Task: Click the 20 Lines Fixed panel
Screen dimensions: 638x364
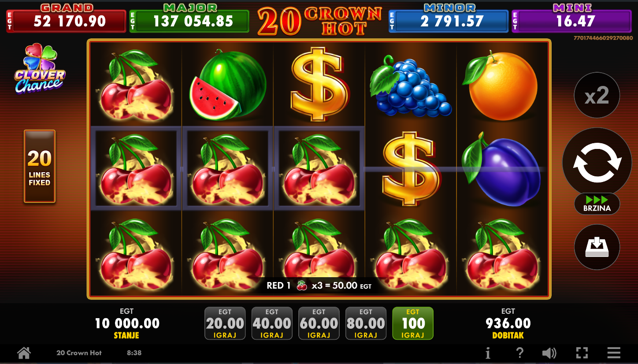Action: [x=40, y=166]
